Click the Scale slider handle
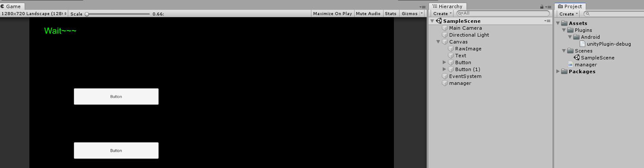Screen dimensions: 644x168 tap(87, 14)
